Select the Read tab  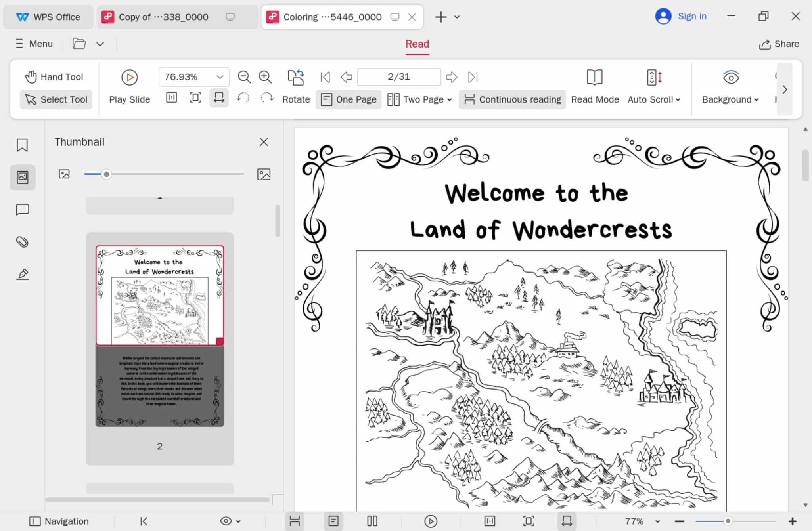click(x=417, y=44)
